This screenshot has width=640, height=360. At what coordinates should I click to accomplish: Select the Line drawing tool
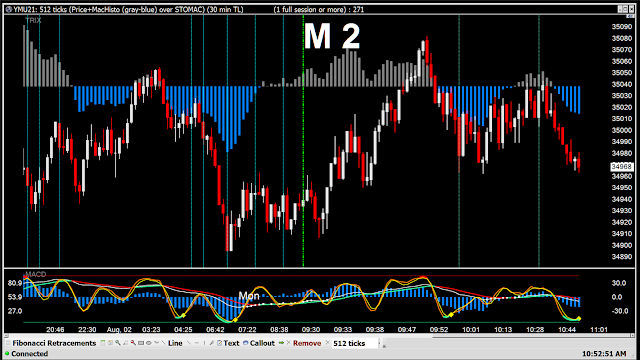coord(175,343)
